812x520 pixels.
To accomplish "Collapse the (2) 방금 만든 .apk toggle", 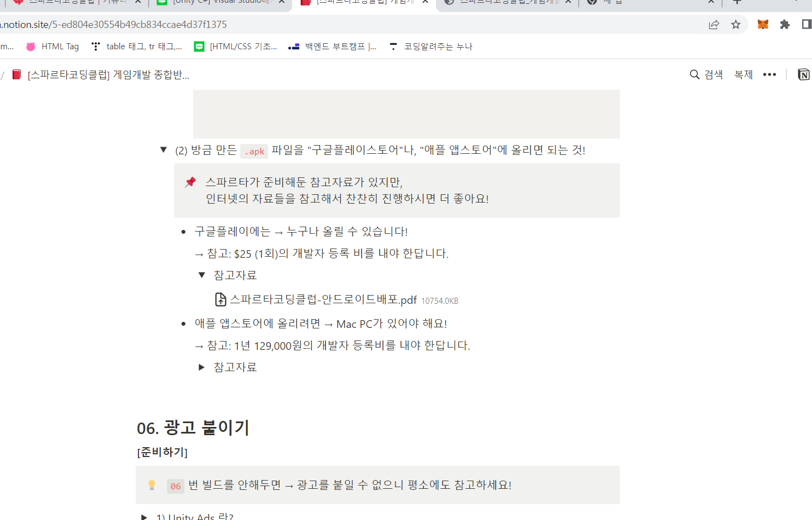I will 163,149.
